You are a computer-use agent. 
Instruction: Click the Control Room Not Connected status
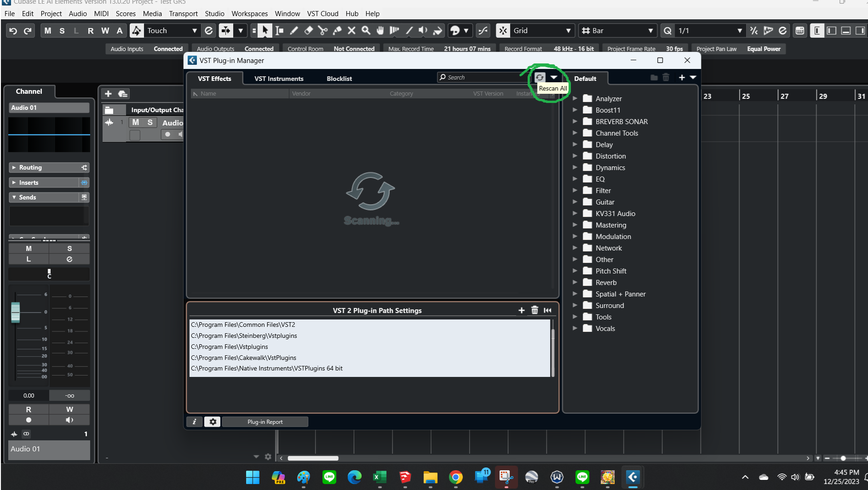331,49
